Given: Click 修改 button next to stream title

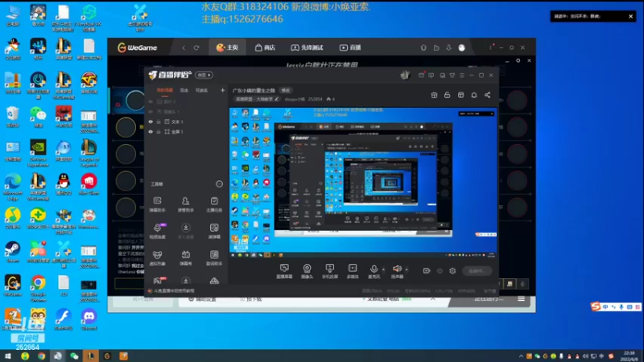Looking at the screenshot, I should click(x=286, y=90).
